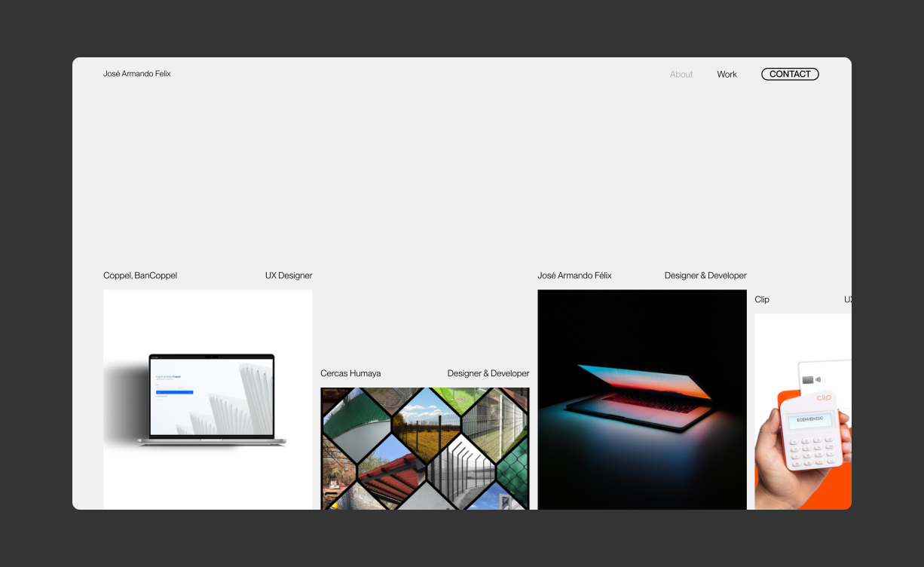This screenshot has height=567, width=924.
Task: Click the BIENVENIDO display on card reader
Action: (x=809, y=418)
